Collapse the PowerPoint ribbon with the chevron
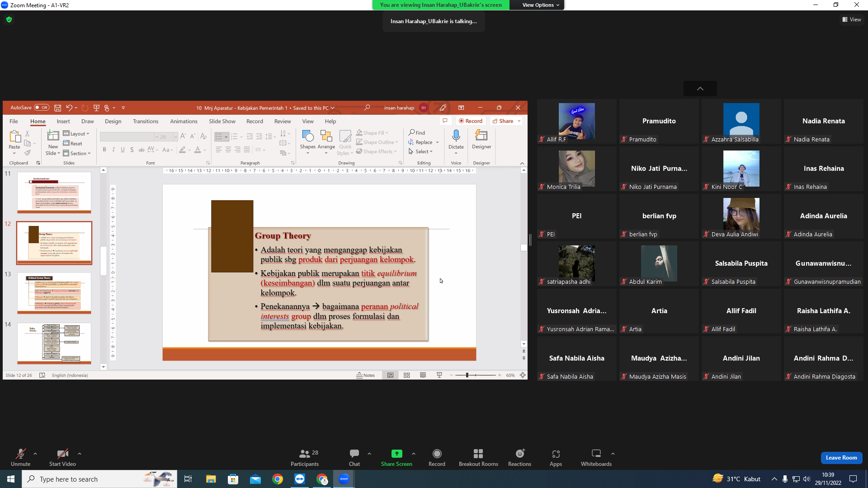 pos(522,164)
